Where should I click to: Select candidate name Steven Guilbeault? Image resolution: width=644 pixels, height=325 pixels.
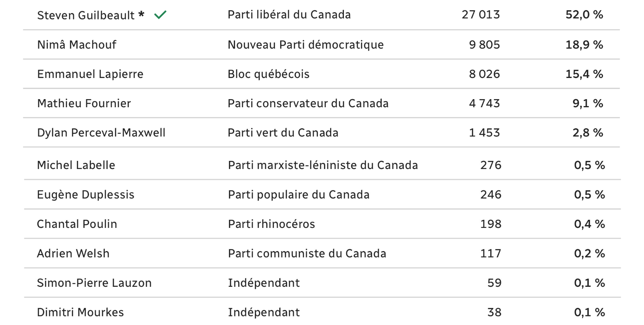coord(86,15)
